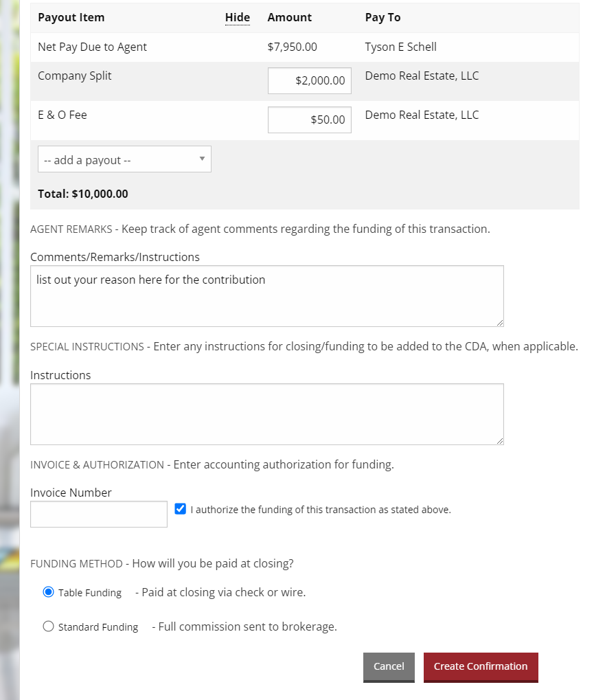Click the Amount column header
The image size is (605, 700).
[289, 17]
